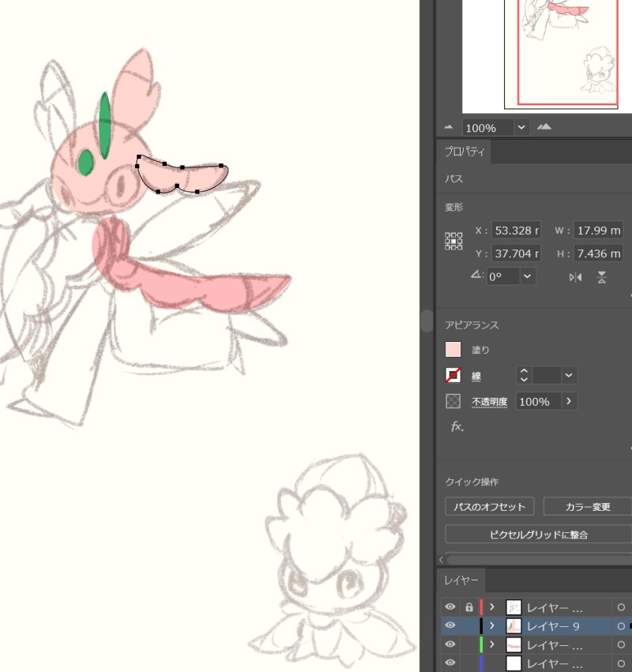
Task: Click the flip vertical icon
Action: pyautogui.click(x=601, y=277)
